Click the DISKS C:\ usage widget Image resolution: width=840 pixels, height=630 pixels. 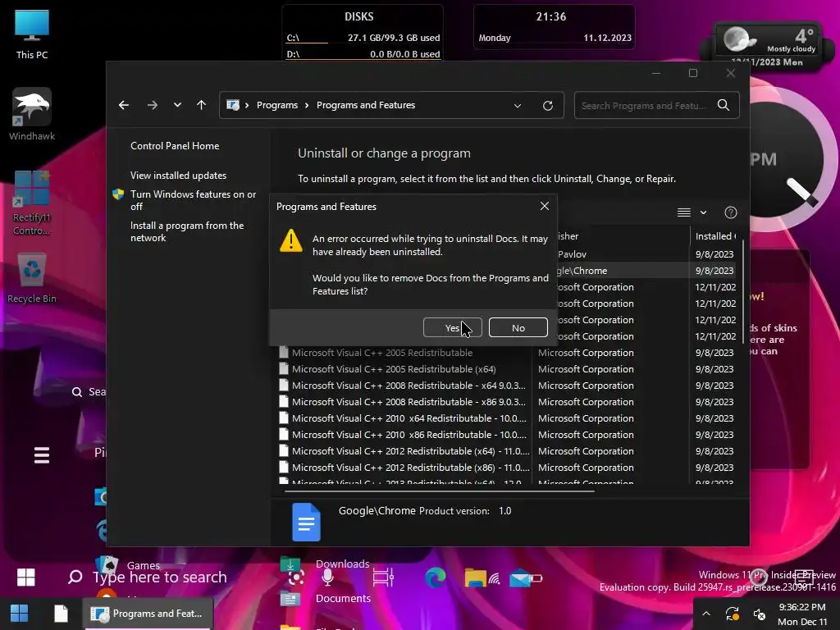pos(363,38)
